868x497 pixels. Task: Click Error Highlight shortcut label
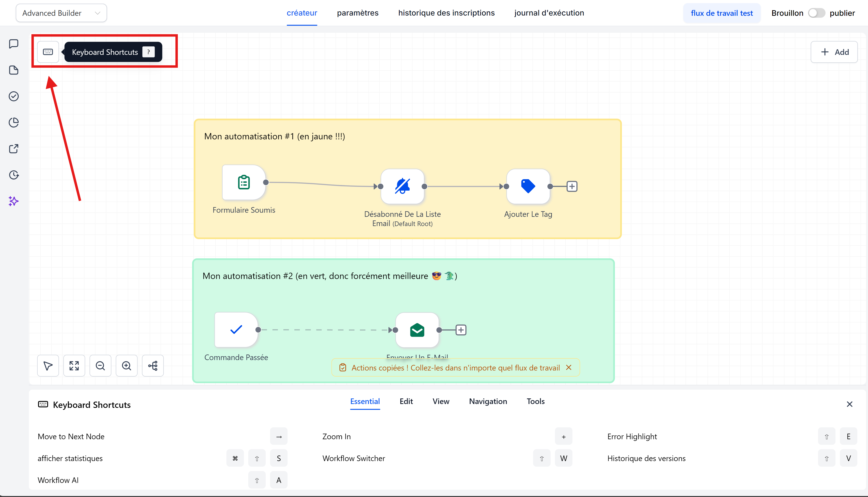[632, 436]
